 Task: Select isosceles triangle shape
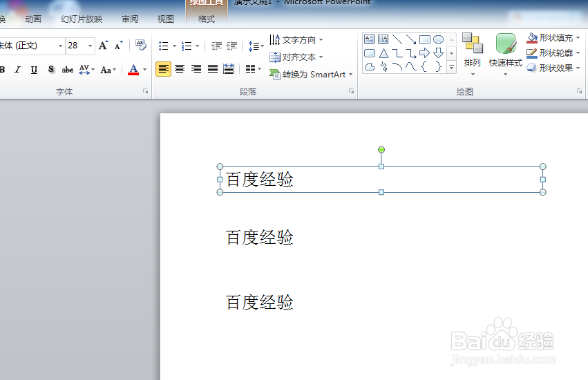coord(383,53)
